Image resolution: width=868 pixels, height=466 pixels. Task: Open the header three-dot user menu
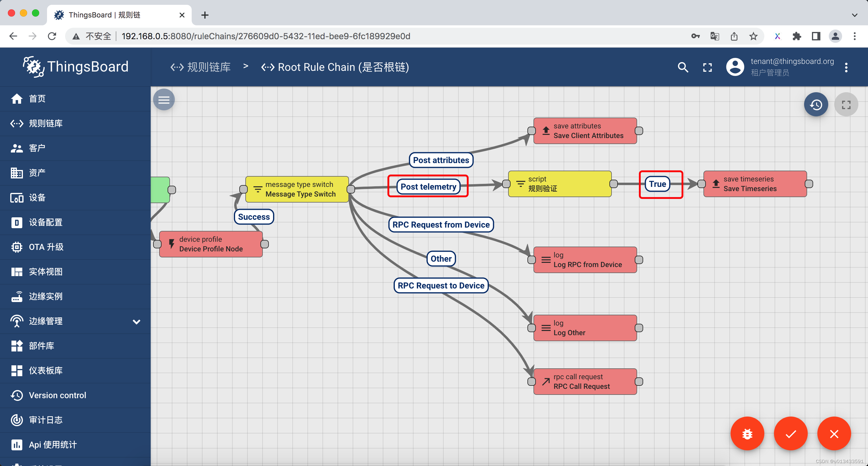(x=846, y=68)
